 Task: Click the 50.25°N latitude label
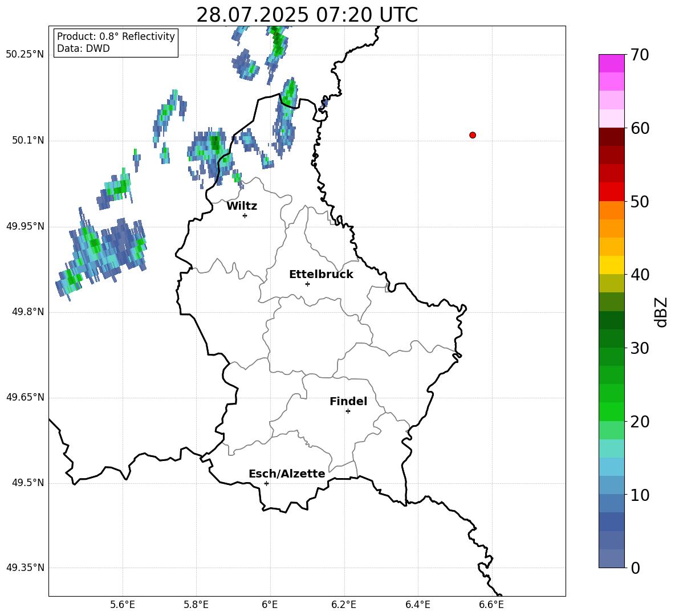pyautogui.click(x=25, y=55)
